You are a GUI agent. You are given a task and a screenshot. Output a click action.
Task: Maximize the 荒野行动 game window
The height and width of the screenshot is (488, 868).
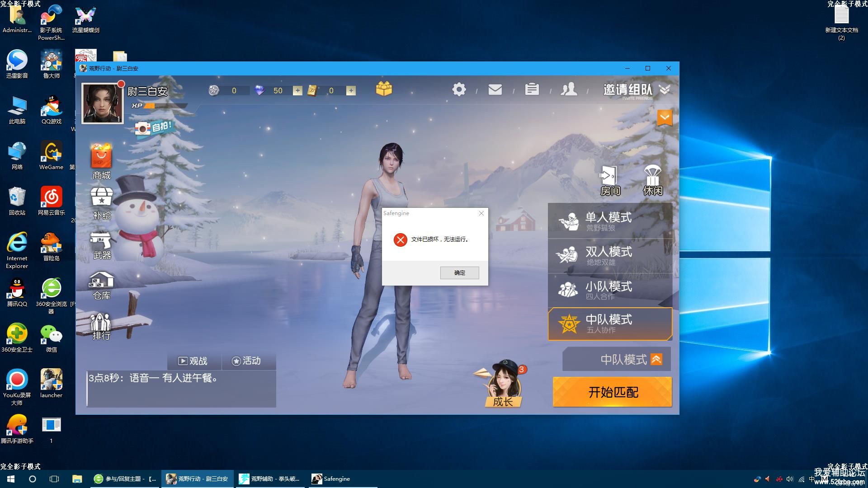click(x=648, y=68)
